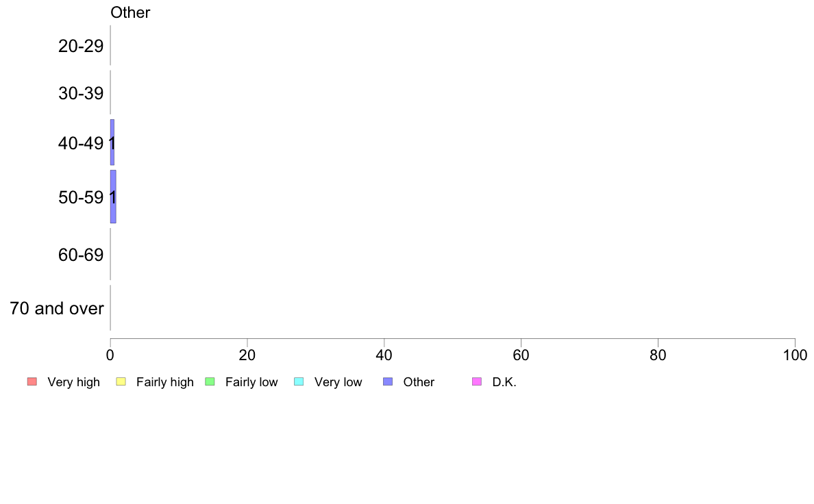The image size is (814, 504).
Task: Click the 60-69 age group label
Action: click(81, 255)
